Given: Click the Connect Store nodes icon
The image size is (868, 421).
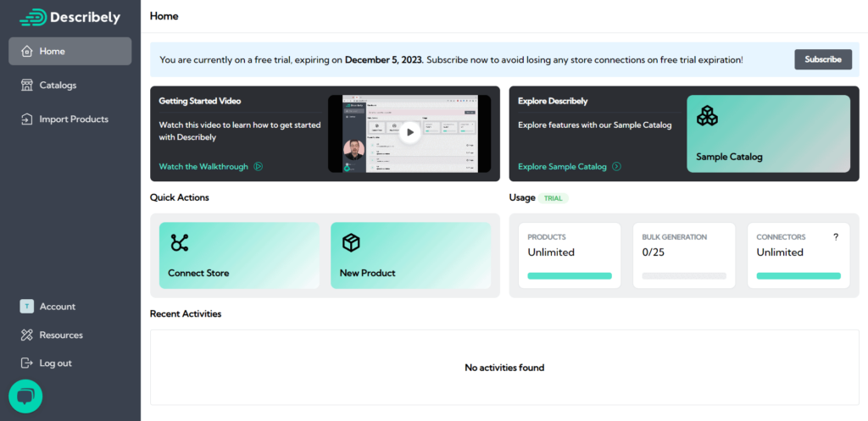Looking at the screenshot, I should [x=179, y=243].
